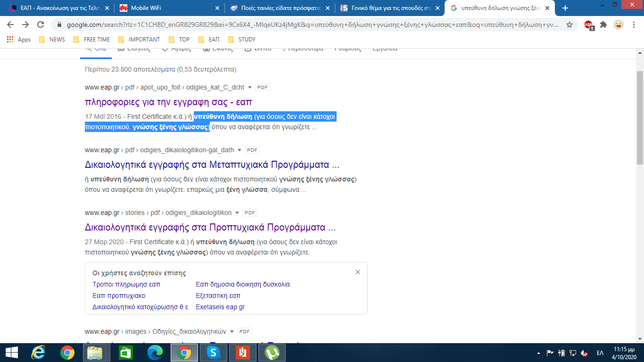Click related search 'Εξεταστικη εαπ'
The width and height of the screenshot is (644, 362).
coord(218,296)
